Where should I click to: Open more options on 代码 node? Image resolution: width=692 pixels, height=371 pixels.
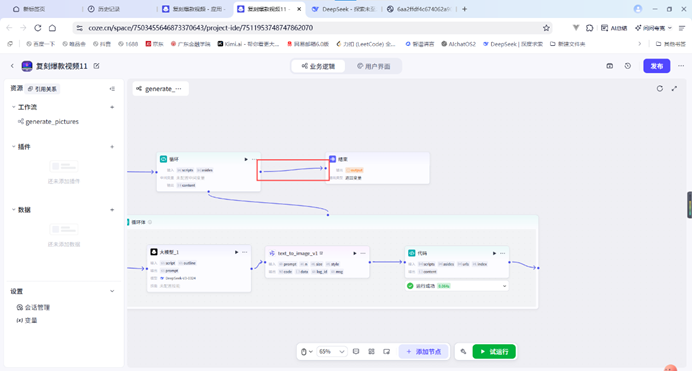[x=502, y=253]
